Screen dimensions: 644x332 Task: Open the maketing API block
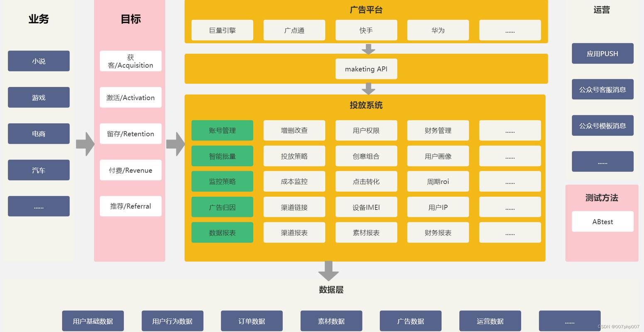366,68
